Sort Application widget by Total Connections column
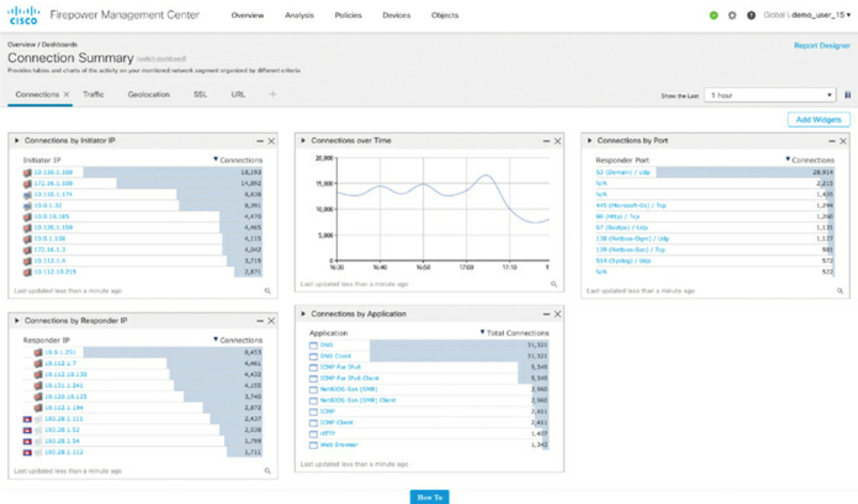Image resolution: width=858 pixels, height=504 pixels. pos(514,332)
